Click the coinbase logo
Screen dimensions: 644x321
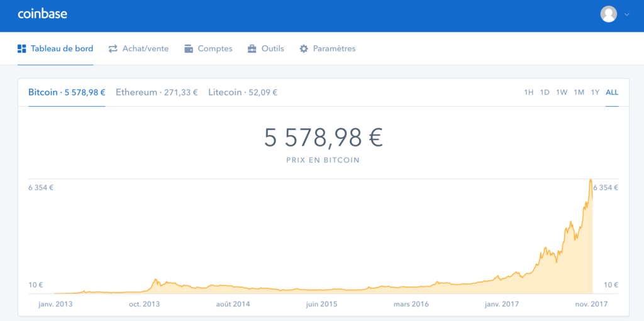click(42, 14)
